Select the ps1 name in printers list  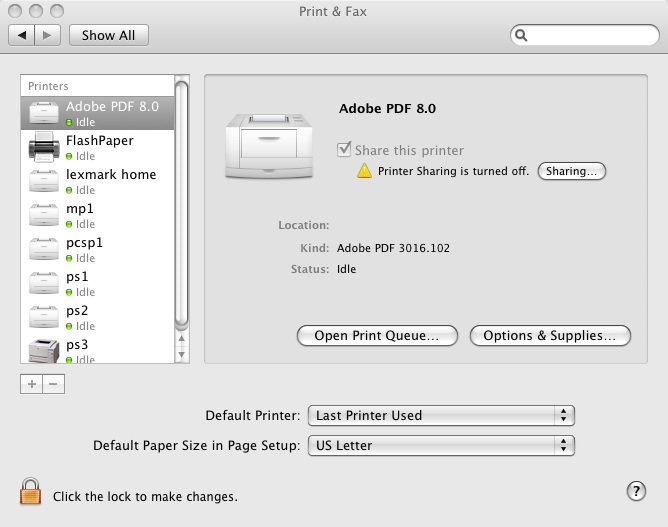click(77, 277)
